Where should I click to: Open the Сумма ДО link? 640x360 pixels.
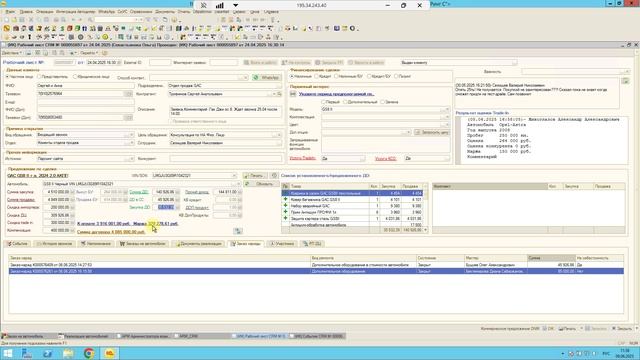[x=139, y=192]
